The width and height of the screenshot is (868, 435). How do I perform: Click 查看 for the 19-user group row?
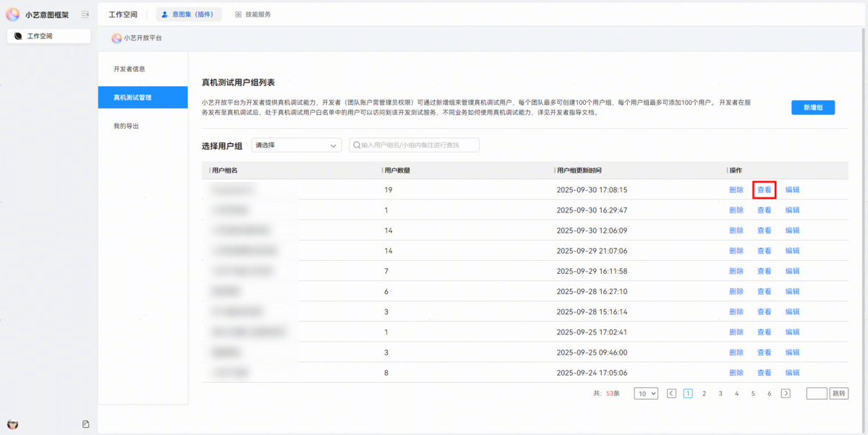pos(764,190)
